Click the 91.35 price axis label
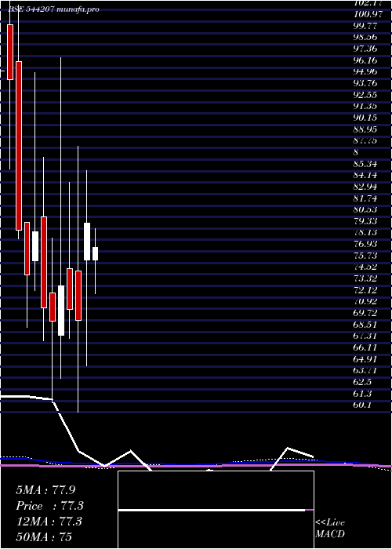This screenshot has width=392, height=549. coord(365,107)
